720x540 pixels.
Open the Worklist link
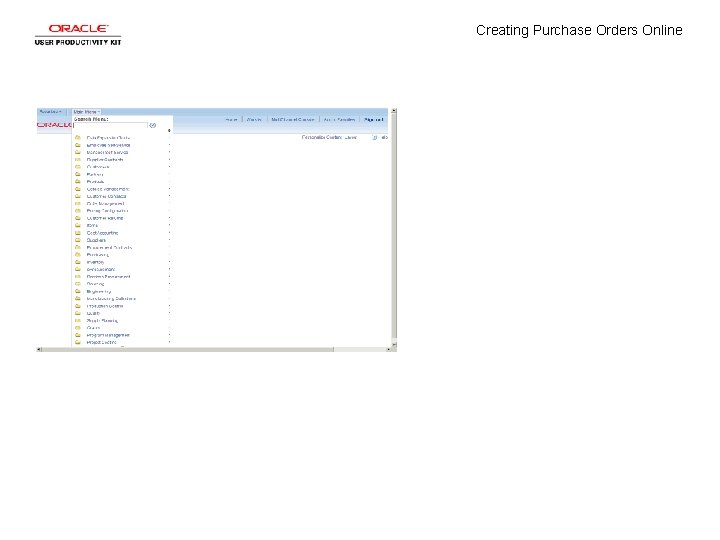pyautogui.click(x=254, y=119)
